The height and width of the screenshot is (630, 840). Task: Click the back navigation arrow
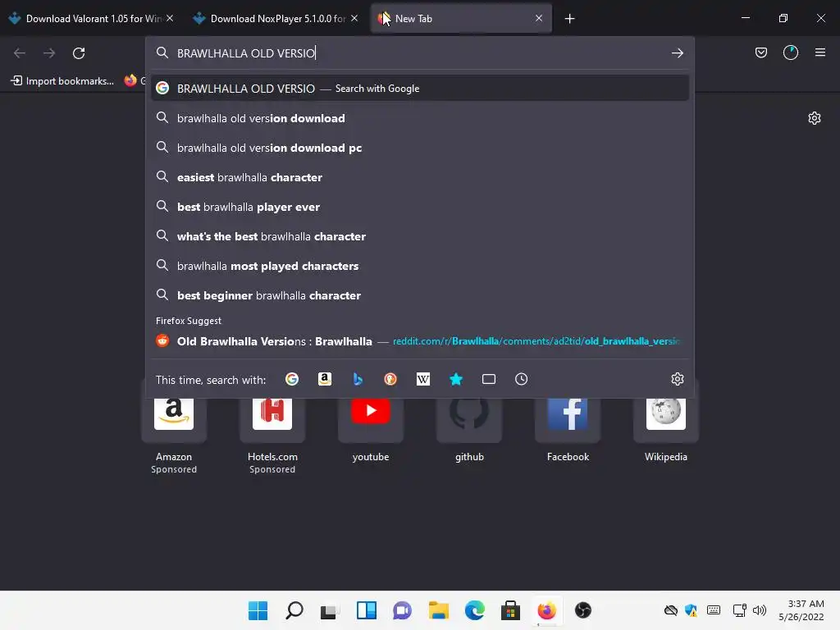click(20, 53)
